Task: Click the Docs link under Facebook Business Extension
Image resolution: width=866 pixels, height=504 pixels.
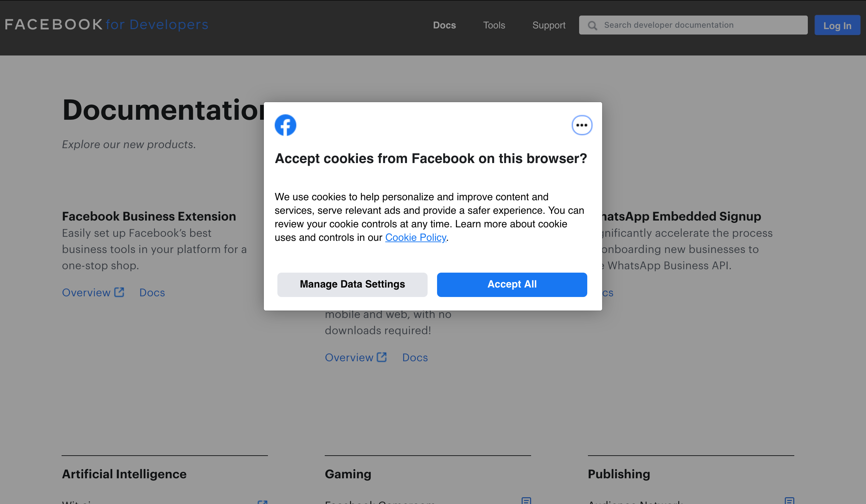Action: click(x=152, y=292)
